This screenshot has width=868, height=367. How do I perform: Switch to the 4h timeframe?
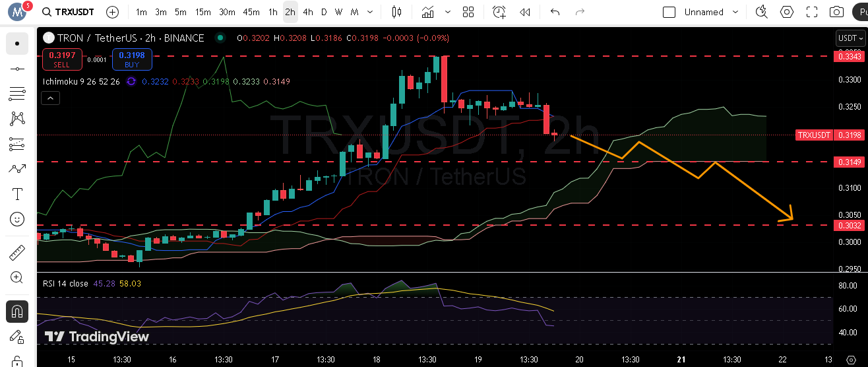(x=308, y=12)
